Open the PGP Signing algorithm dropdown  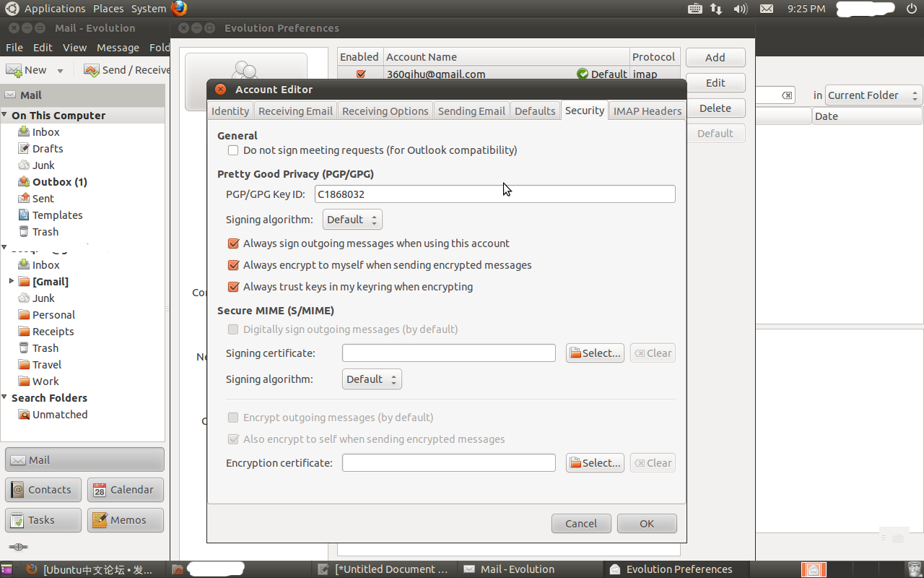352,220
